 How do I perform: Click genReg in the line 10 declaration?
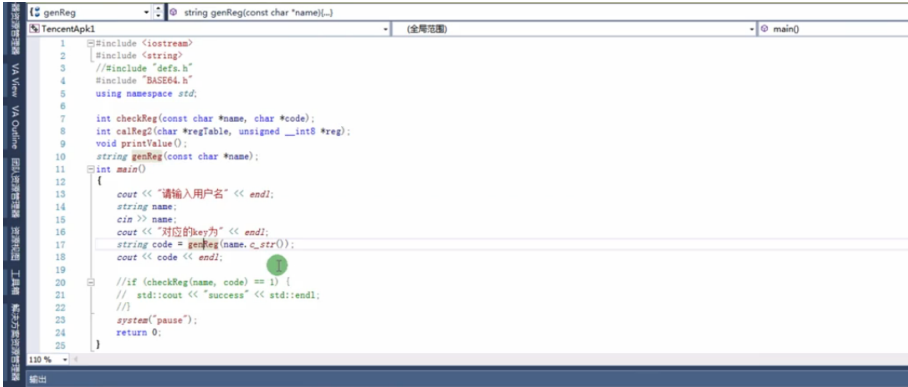[147, 156]
